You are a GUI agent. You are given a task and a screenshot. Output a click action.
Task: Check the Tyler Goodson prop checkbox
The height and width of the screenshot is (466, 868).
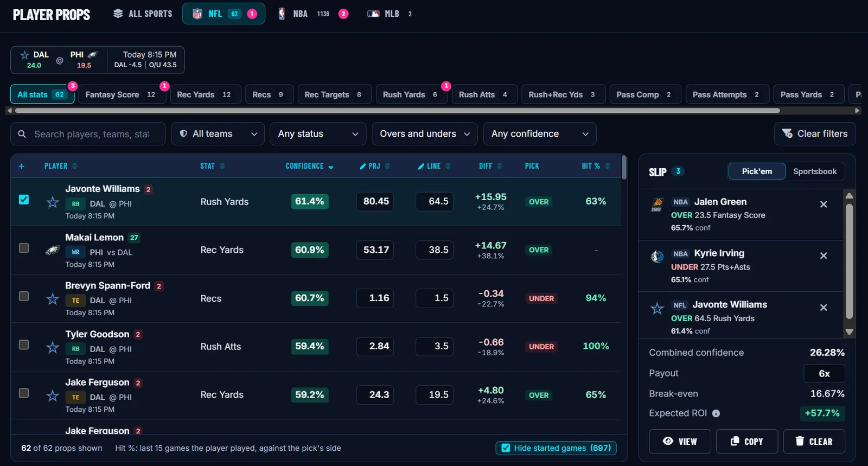point(24,344)
